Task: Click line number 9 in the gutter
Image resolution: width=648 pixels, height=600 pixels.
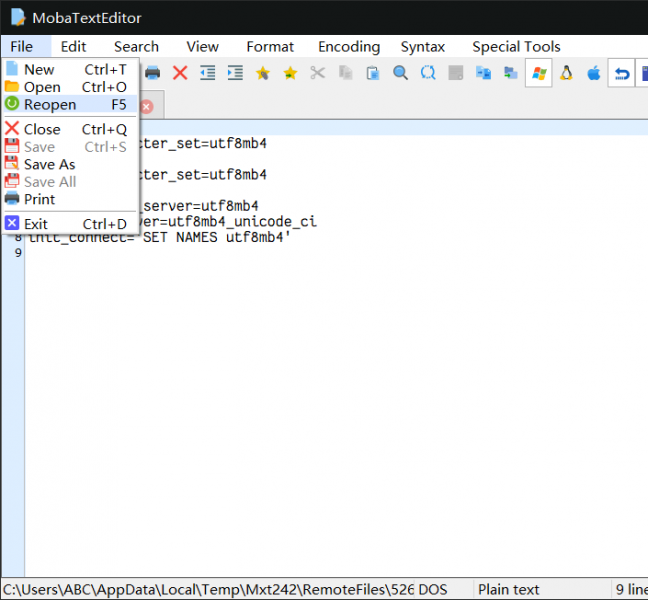Action: [18, 252]
